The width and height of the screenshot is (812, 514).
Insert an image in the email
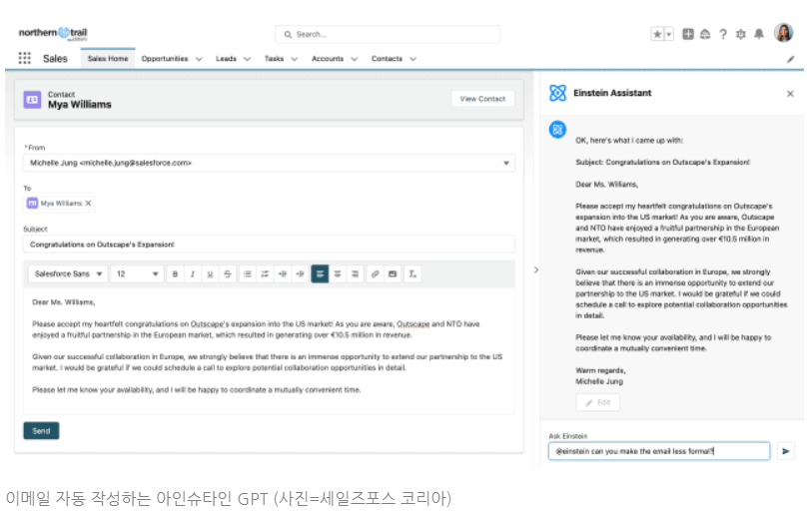[x=394, y=273]
